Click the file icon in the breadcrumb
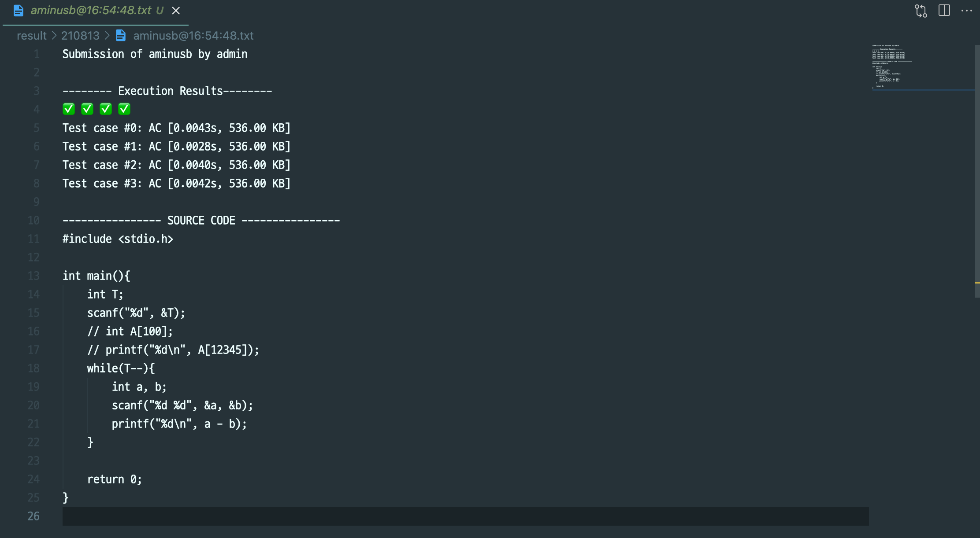The image size is (980, 538). [121, 36]
